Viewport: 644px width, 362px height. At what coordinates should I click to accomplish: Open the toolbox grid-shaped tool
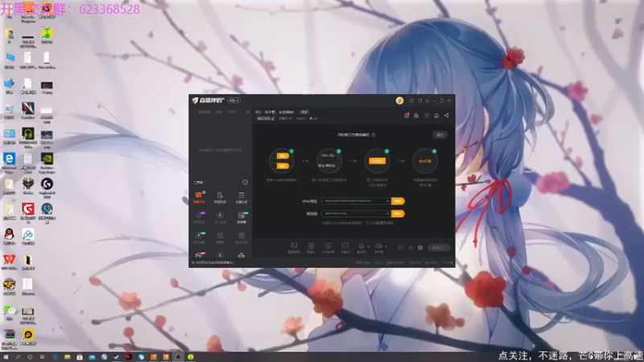(241, 237)
